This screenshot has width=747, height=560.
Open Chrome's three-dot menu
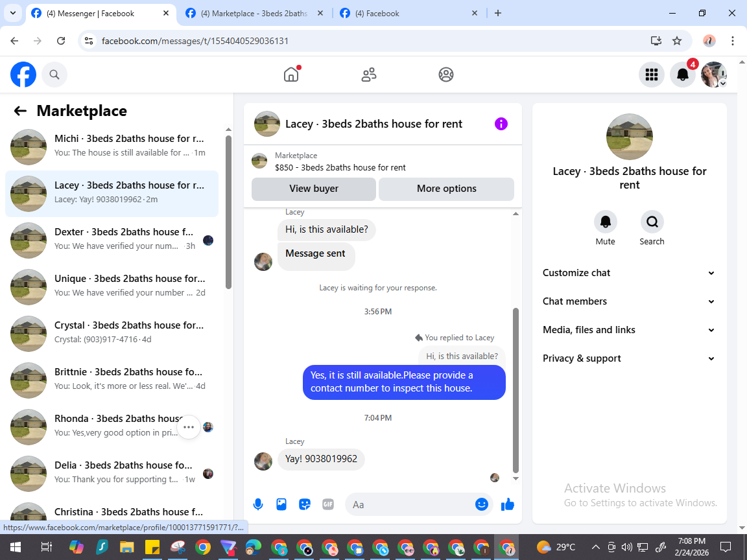[x=733, y=41]
